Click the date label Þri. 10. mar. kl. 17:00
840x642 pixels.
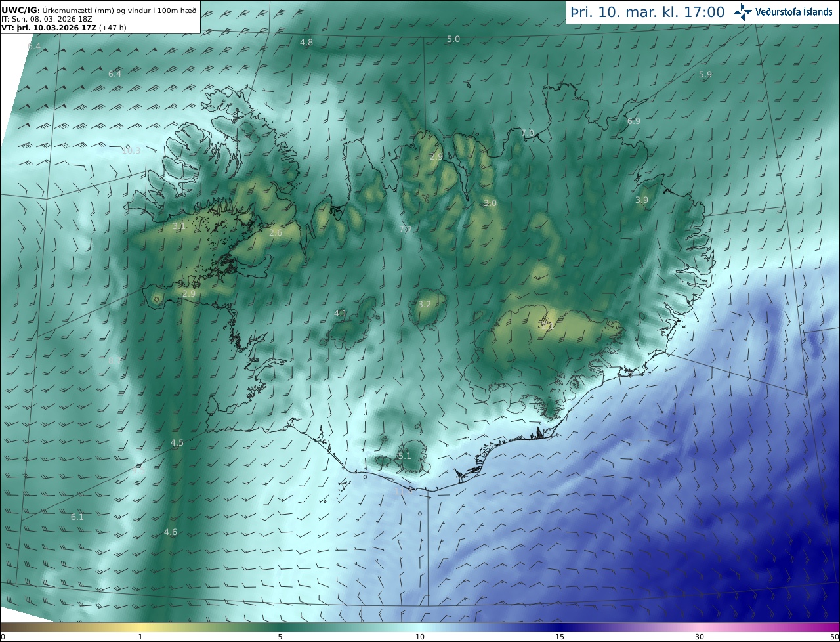pyautogui.click(x=648, y=12)
